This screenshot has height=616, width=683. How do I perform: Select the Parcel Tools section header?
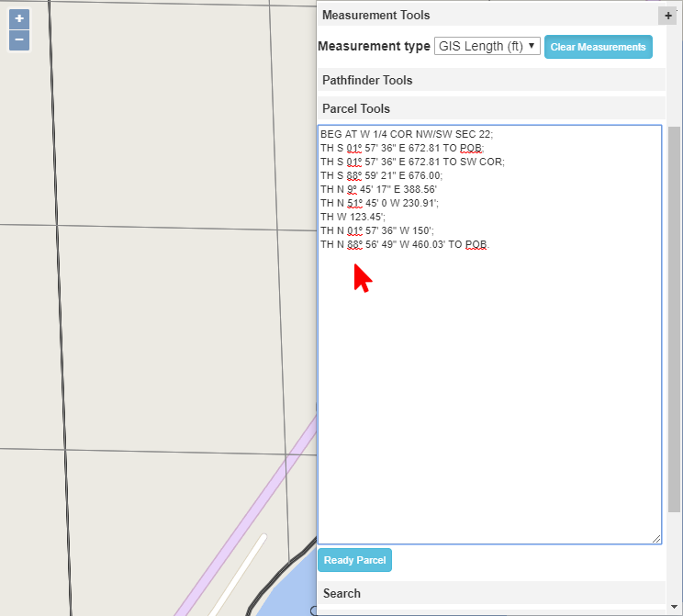pyautogui.click(x=356, y=108)
